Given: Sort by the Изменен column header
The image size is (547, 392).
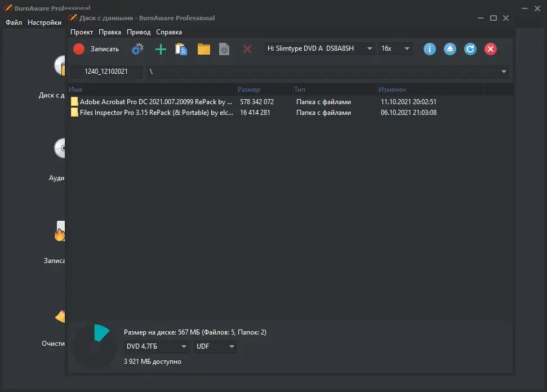Looking at the screenshot, I should pos(430,90).
